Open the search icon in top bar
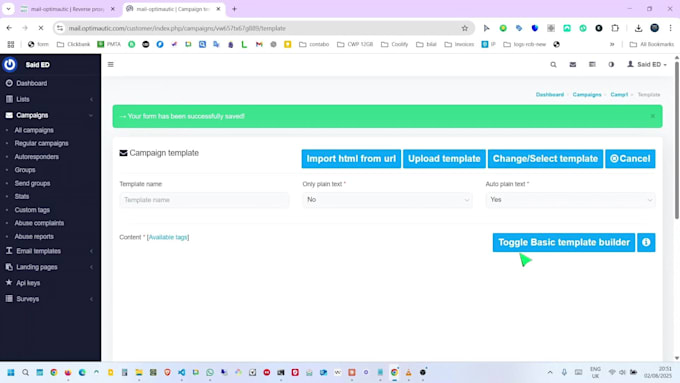 (553, 65)
